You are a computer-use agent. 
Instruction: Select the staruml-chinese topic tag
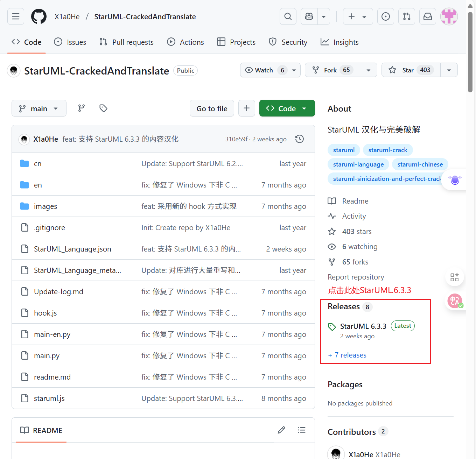420,164
